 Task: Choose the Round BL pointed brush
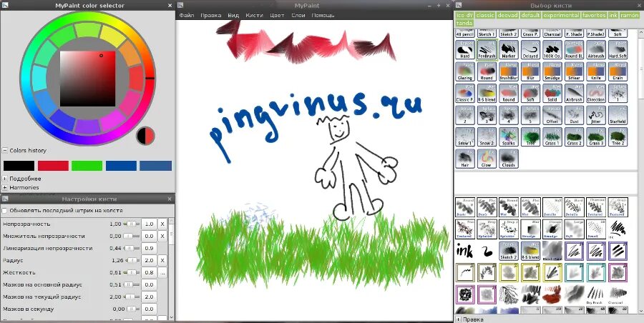pyautogui.click(x=574, y=49)
